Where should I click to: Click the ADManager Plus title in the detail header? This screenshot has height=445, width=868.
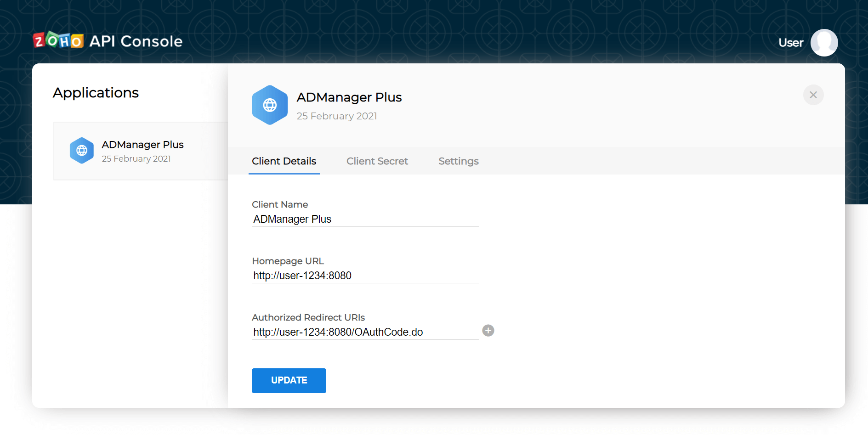pyautogui.click(x=349, y=97)
